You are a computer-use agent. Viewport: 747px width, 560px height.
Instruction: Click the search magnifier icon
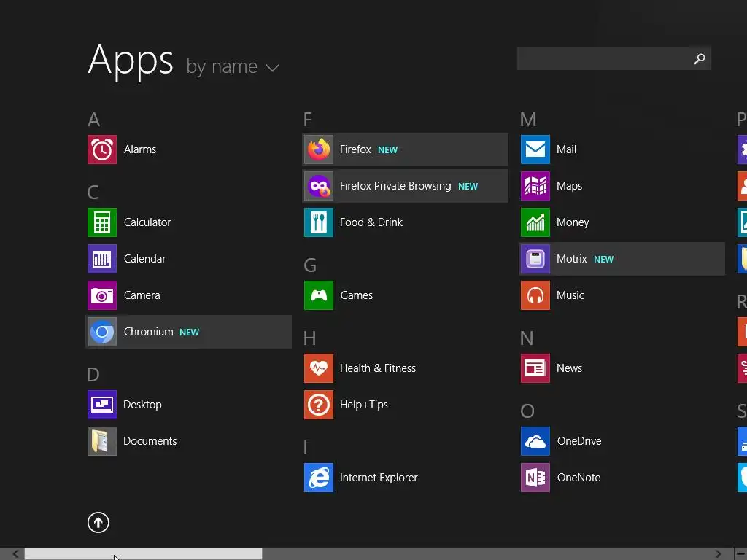[700, 58]
